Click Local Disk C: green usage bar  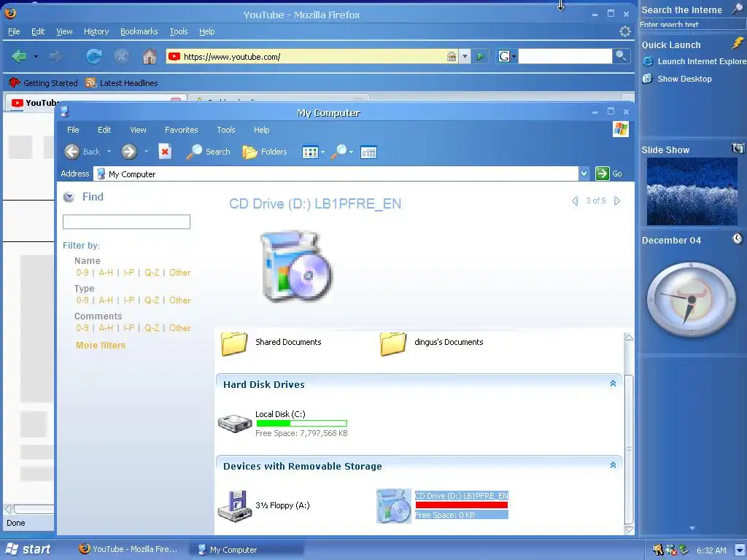301,424
